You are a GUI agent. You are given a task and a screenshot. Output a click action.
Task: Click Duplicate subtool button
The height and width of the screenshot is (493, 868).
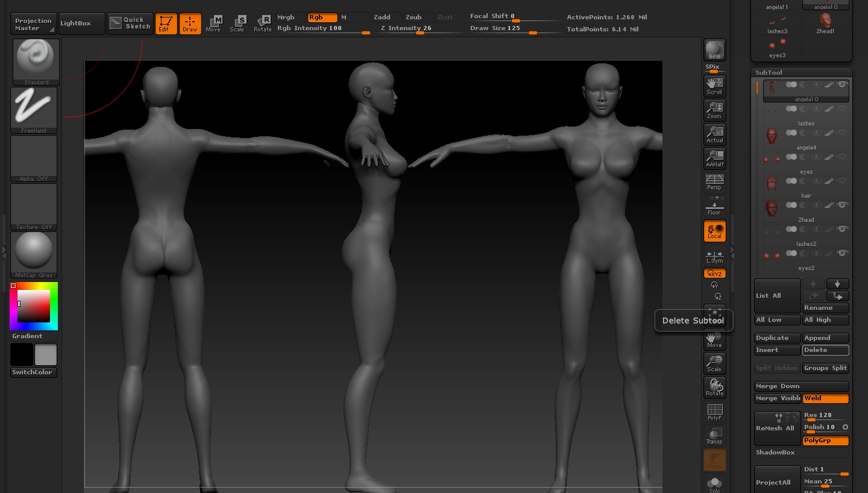777,338
